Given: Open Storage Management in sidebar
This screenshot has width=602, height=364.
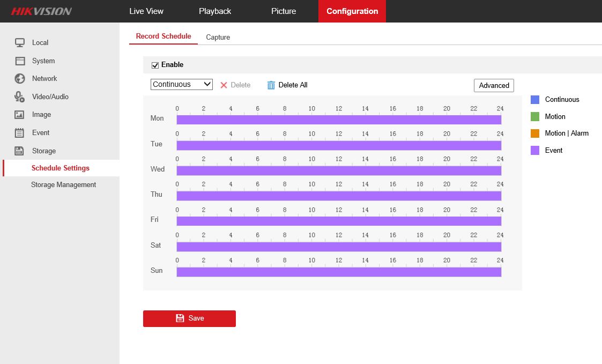Looking at the screenshot, I should point(63,185).
